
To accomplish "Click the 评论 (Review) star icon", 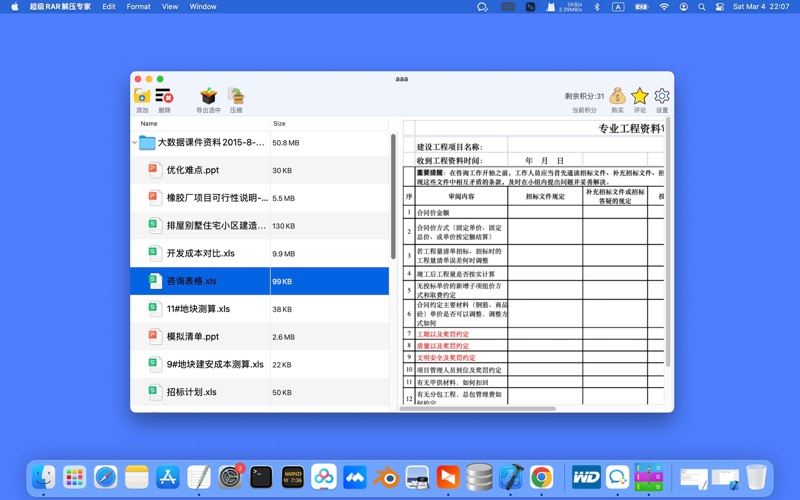I will pos(640,96).
